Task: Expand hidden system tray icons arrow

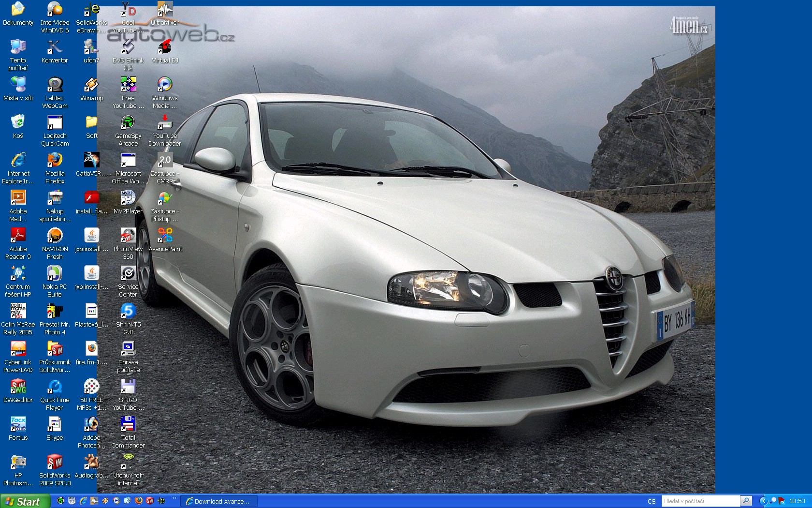Action: coord(763,501)
